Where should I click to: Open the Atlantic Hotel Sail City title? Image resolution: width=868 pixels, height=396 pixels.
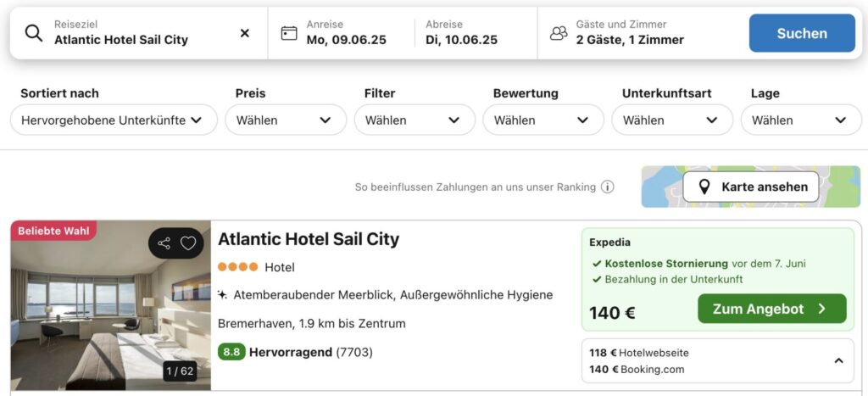tap(309, 239)
